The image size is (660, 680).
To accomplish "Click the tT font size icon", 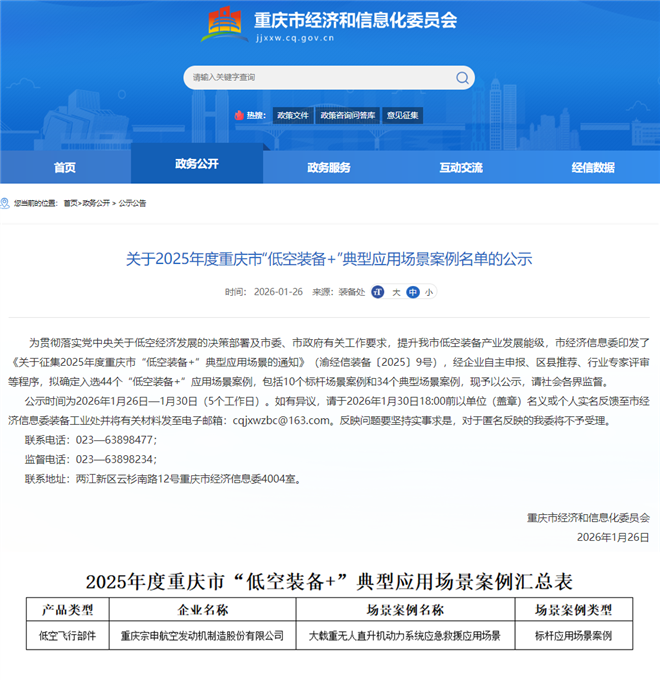I will (378, 292).
